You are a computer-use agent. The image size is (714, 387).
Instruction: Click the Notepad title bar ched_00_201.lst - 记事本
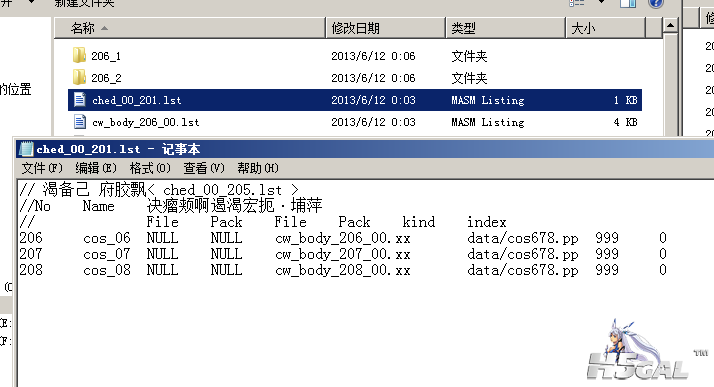(x=364, y=149)
